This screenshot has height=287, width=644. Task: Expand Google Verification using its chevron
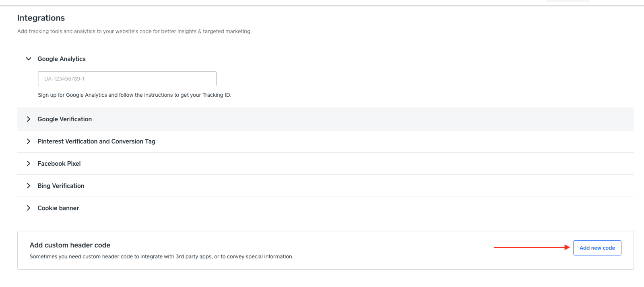pyautogui.click(x=29, y=119)
